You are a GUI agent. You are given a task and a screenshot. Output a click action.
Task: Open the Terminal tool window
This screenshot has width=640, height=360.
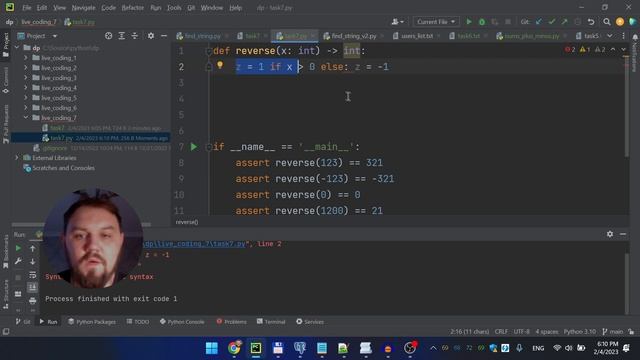pos(271,322)
